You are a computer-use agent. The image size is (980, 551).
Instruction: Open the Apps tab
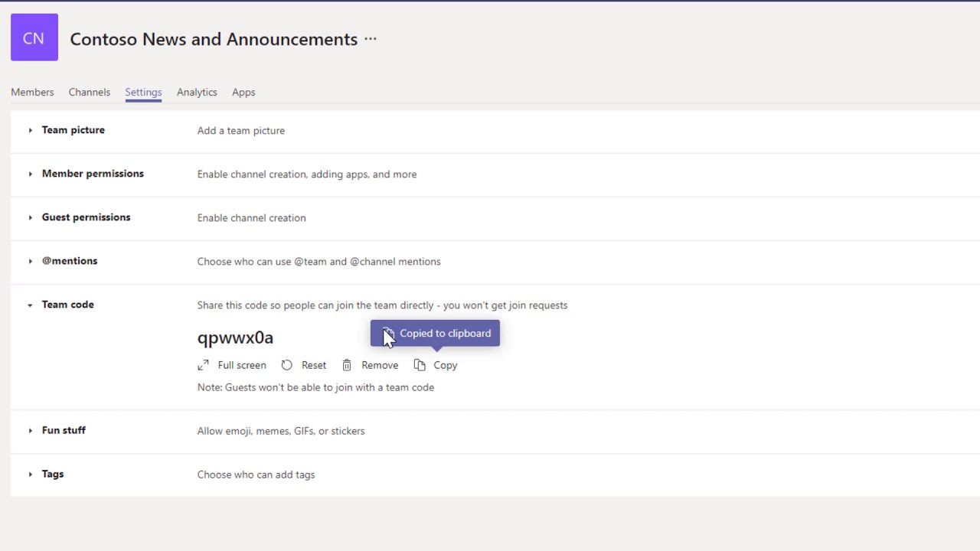243,92
